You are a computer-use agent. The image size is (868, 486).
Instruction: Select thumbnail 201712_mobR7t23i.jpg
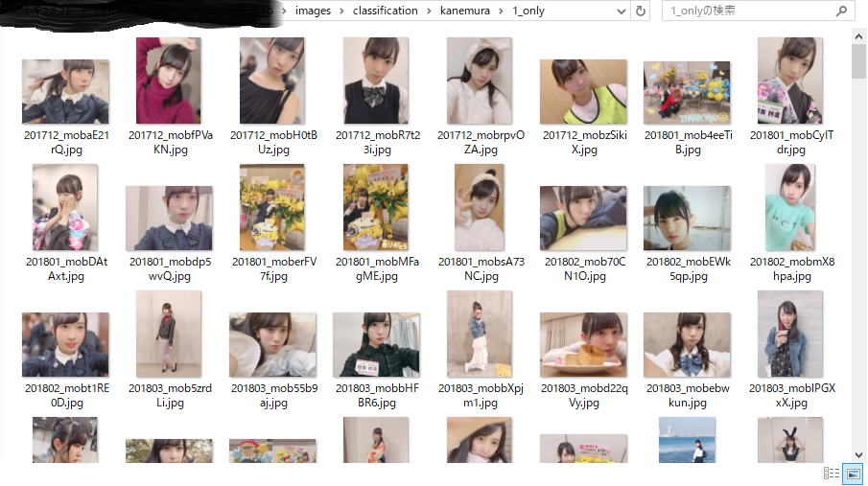pyautogui.click(x=376, y=81)
